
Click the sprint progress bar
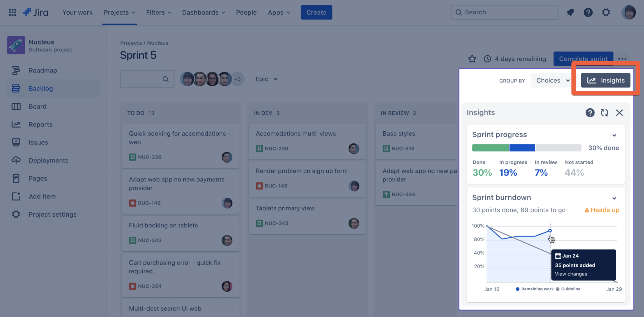tap(527, 148)
